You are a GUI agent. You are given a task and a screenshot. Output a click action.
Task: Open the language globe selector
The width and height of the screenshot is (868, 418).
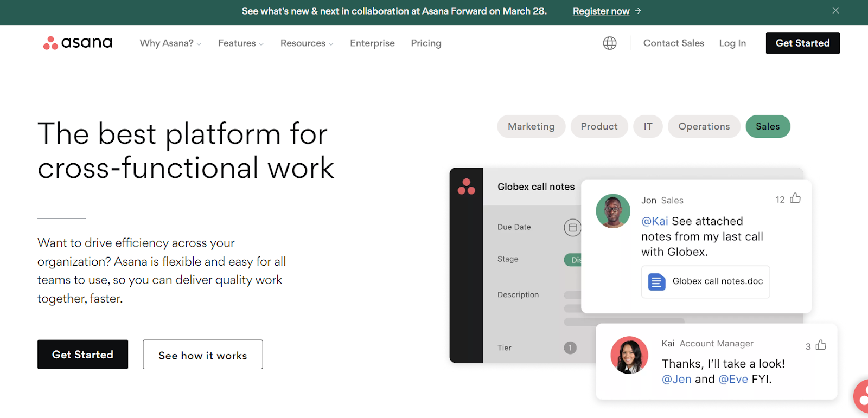click(610, 43)
